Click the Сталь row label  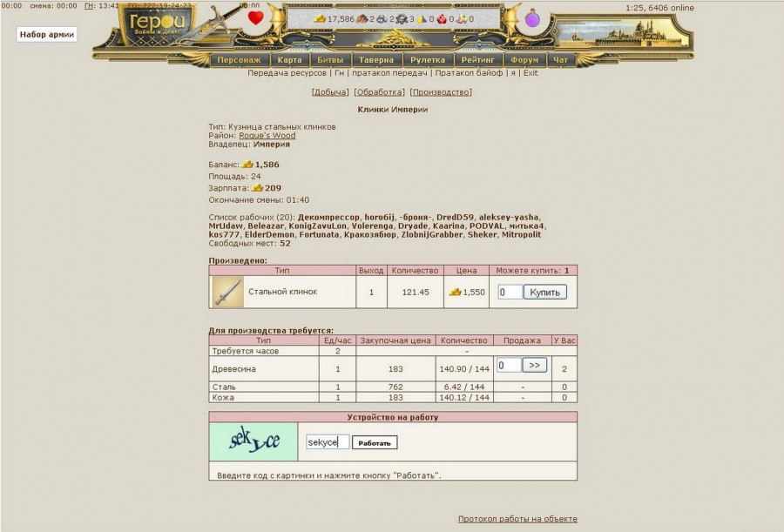[x=224, y=387]
